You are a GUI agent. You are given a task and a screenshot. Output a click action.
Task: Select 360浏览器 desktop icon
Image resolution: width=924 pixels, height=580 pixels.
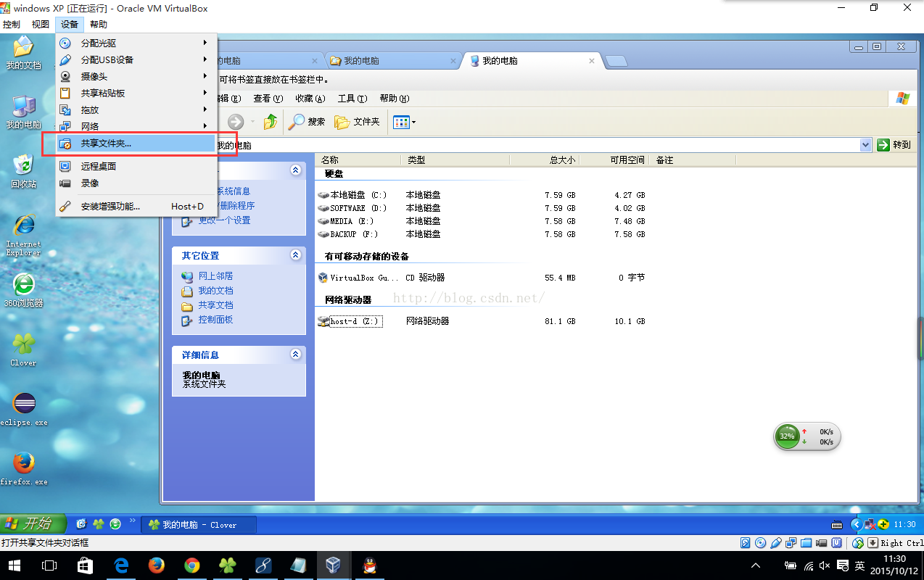pyautogui.click(x=24, y=291)
